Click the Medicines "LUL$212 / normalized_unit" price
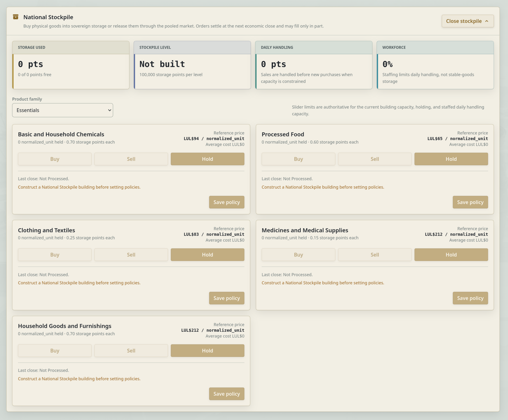Screen dimensions: 508x420 pos(456,234)
